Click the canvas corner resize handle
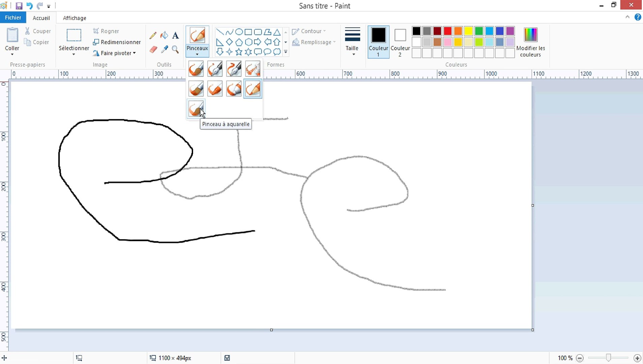The width and height of the screenshot is (643, 364). (x=533, y=330)
